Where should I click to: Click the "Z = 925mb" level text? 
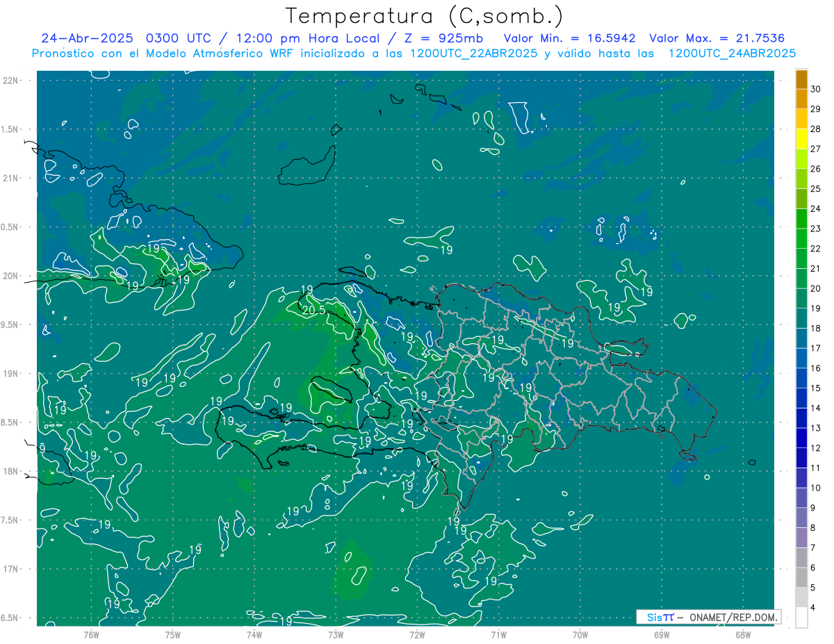tap(442, 38)
